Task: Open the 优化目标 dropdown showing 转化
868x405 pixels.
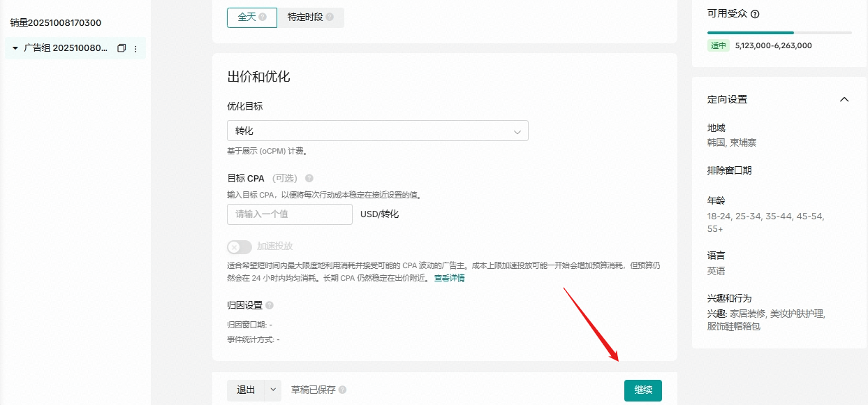Action: click(x=377, y=131)
